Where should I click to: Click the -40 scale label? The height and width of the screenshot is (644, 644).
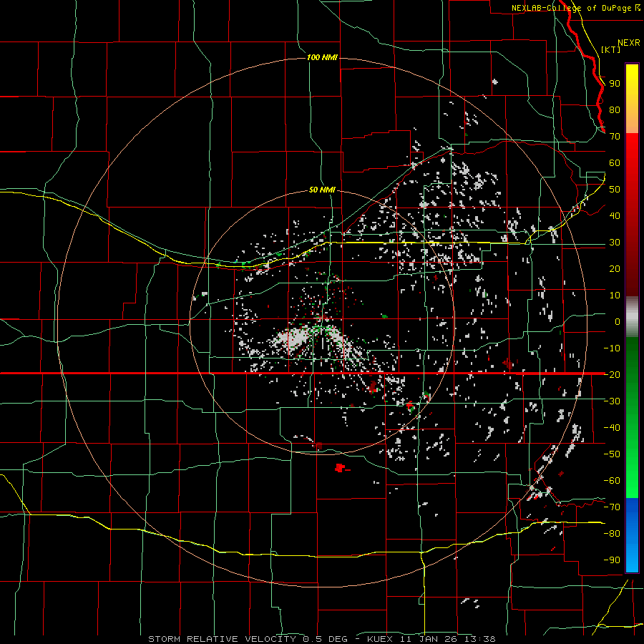612,428
